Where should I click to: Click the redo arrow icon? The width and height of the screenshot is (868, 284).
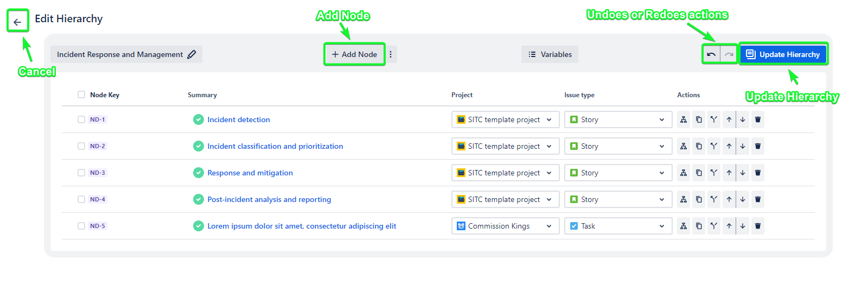click(x=729, y=54)
